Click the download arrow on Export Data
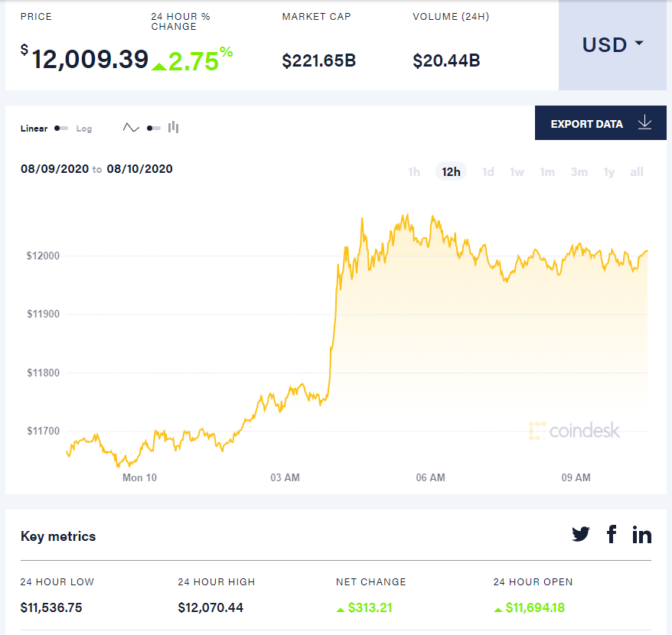This screenshot has width=672, height=635. 645,122
